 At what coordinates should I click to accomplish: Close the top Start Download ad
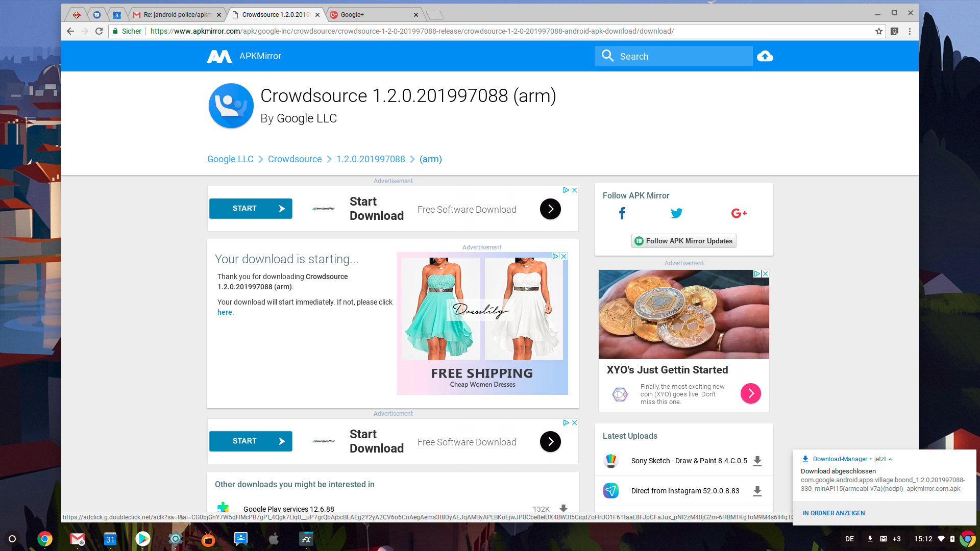pos(574,190)
